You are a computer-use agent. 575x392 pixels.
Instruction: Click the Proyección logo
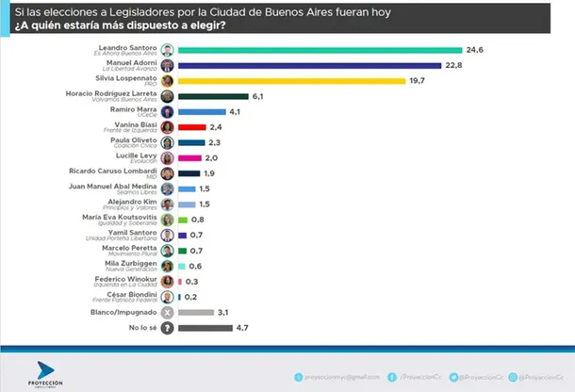45,374
